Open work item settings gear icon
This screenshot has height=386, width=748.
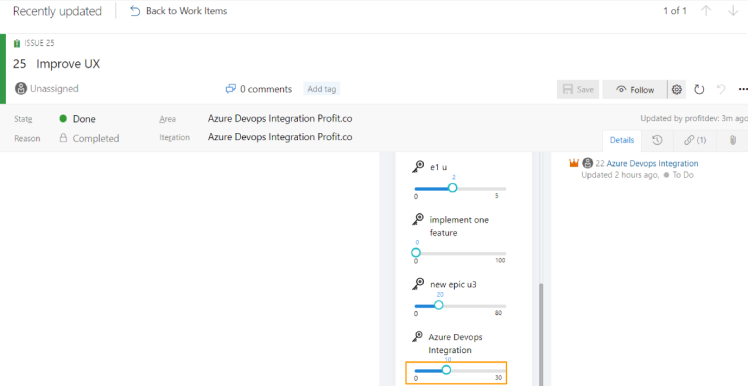pyautogui.click(x=676, y=89)
